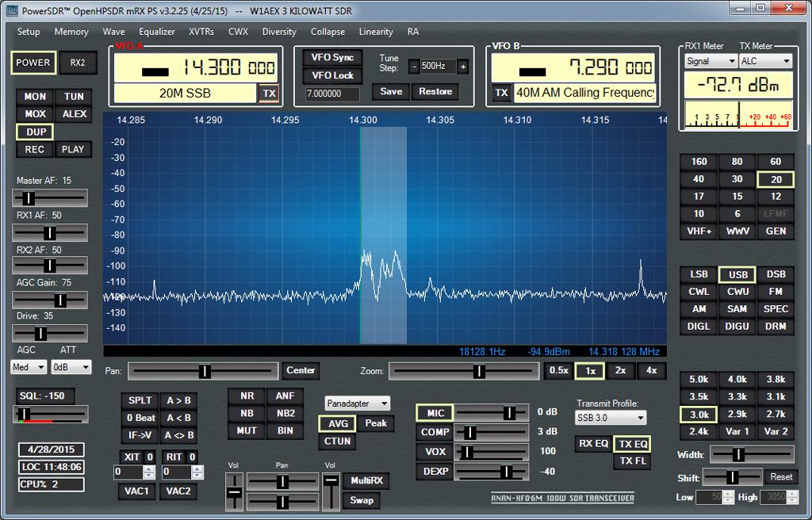Click the 0 Beat button
The image size is (812, 520).
tap(140, 418)
